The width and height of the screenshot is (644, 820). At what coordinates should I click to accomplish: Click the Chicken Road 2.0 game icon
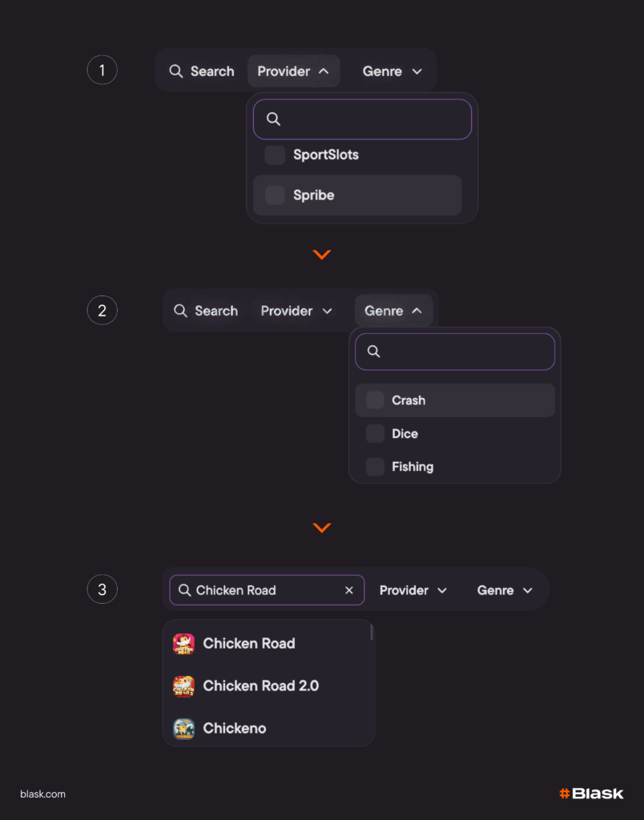183,686
